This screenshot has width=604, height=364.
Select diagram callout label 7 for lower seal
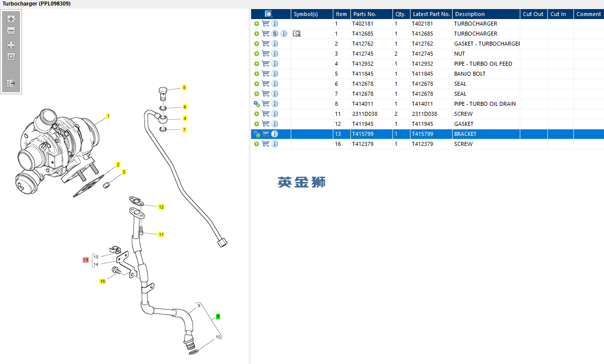pos(184,130)
